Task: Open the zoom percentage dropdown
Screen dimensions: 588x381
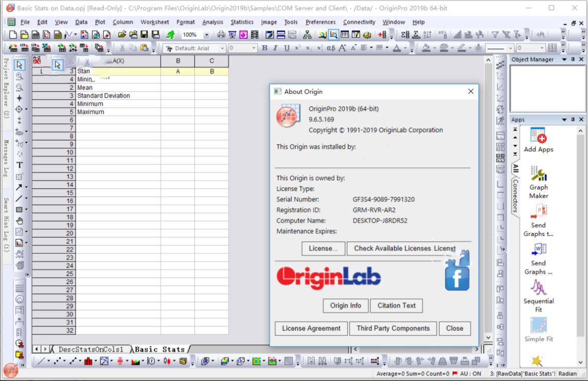Action: pos(207,35)
